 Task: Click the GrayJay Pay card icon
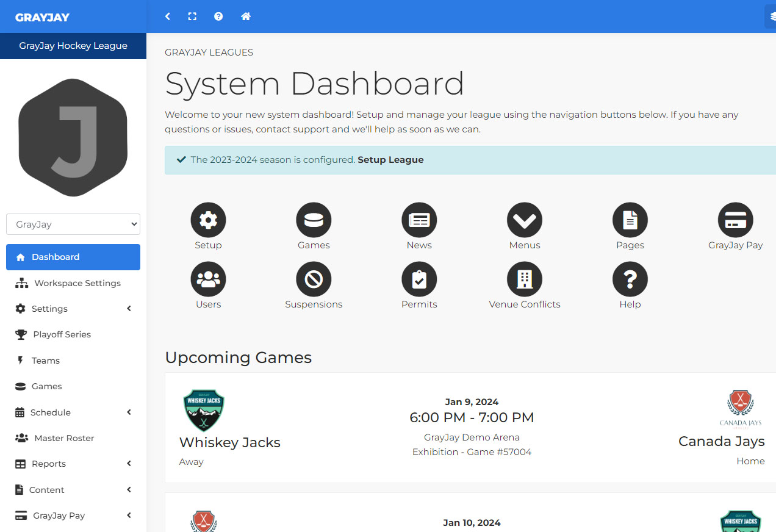point(735,220)
